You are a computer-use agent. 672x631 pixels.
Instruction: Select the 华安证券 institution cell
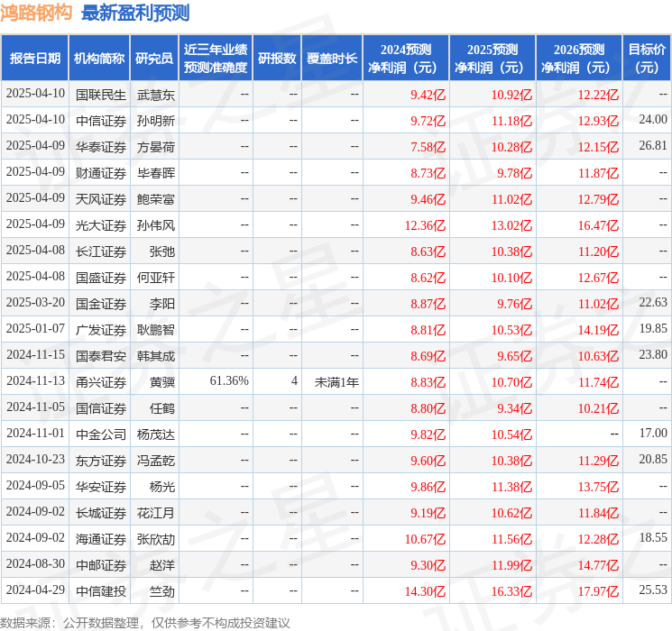101,487
